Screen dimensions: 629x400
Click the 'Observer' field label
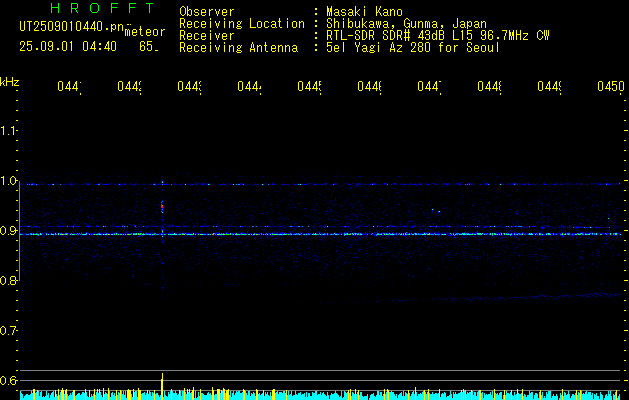207,11
